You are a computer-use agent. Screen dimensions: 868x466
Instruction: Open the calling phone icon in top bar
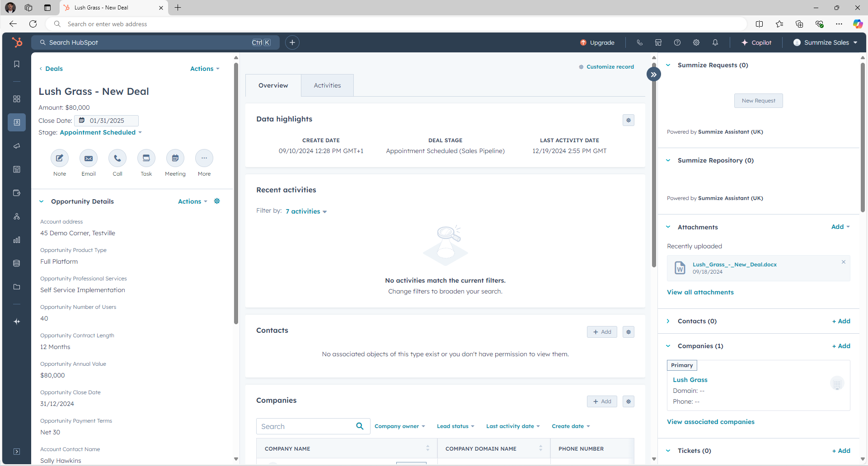(x=639, y=42)
